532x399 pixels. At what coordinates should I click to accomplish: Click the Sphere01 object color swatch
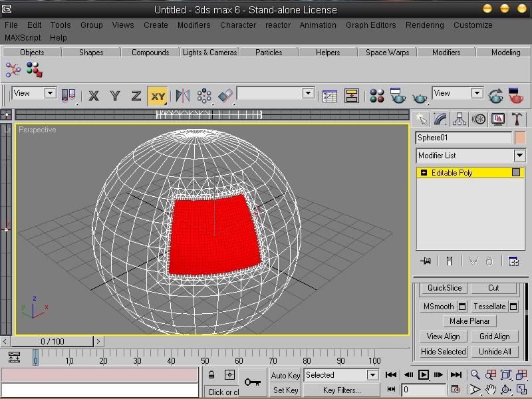point(520,138)
